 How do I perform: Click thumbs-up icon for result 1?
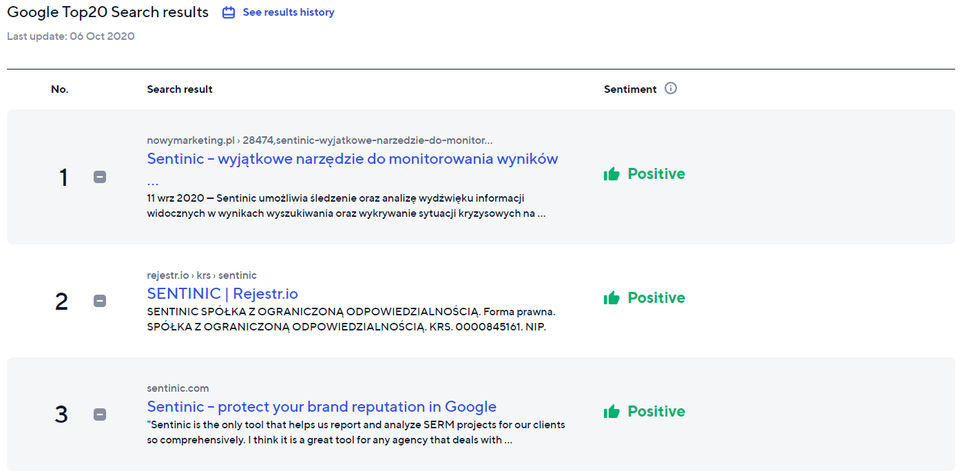(612, 174)
